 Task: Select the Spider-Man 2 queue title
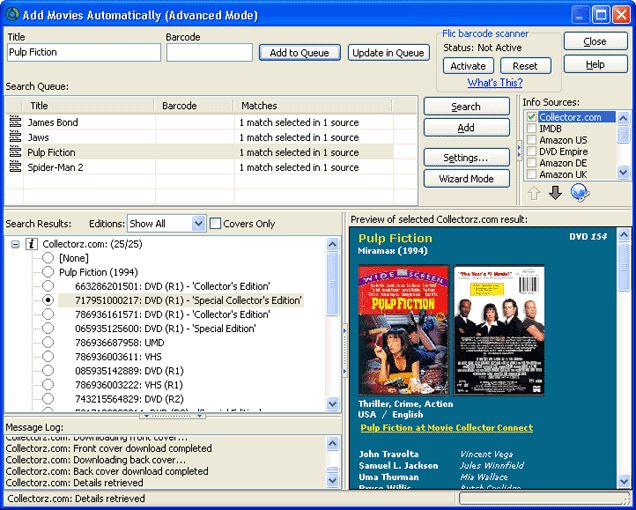click(55, 167)
